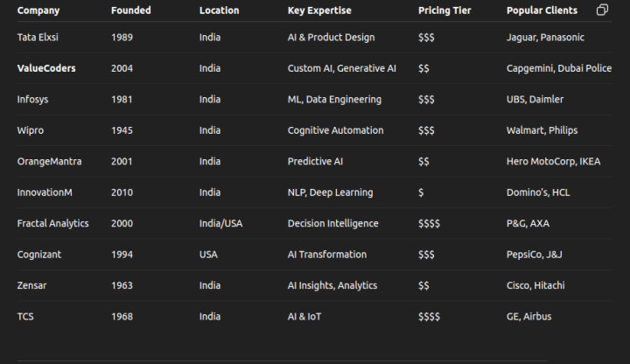Image resolution: width=630 pixels, height=364 pixels.
Task: Click the Location column header
Action: point(219,10)
